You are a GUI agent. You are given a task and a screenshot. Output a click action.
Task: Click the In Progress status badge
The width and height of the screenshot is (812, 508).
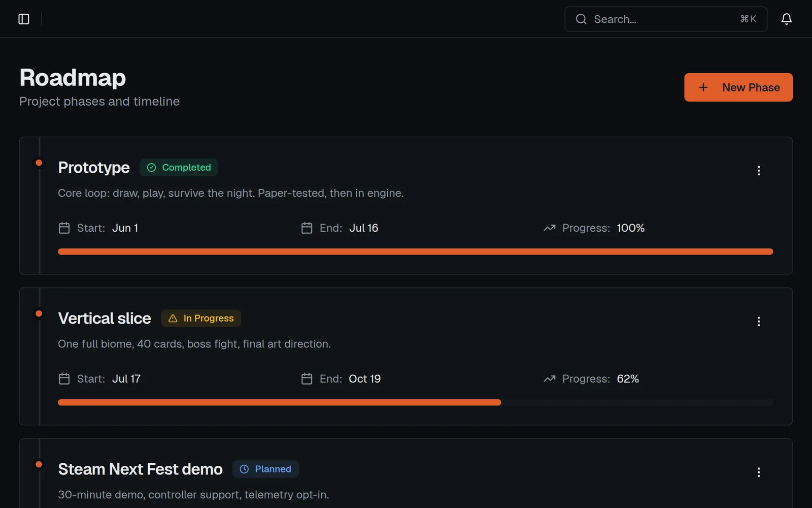tap(201, 319)
